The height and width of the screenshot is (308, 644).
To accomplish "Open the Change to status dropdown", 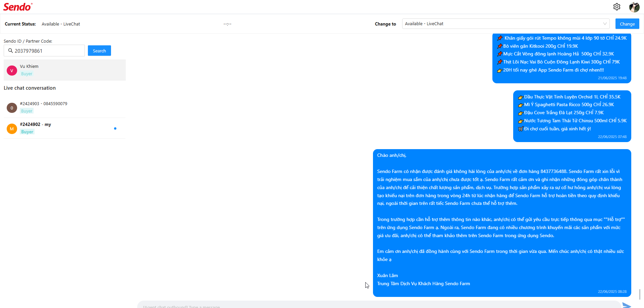I will 506,24.
